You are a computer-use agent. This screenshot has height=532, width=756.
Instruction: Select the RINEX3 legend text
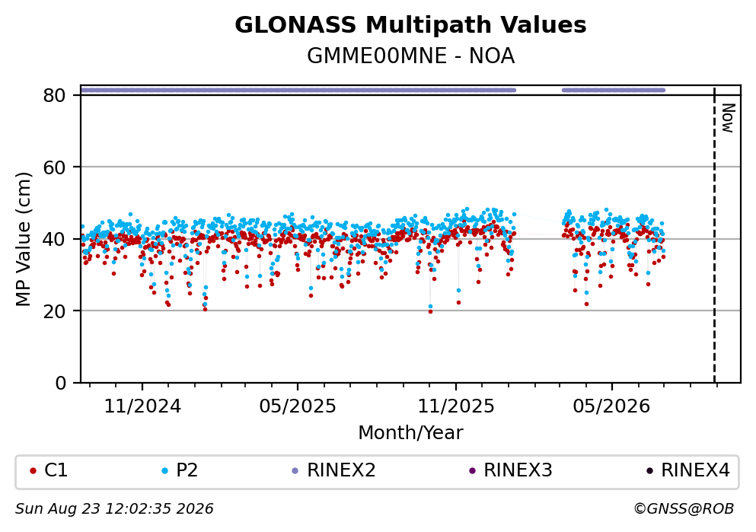click(518, 470)
